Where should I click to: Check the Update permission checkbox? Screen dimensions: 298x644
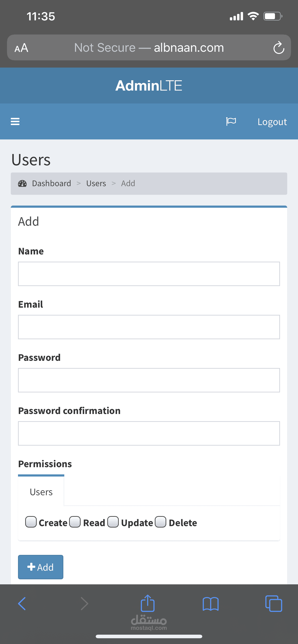tap(113, 522)
